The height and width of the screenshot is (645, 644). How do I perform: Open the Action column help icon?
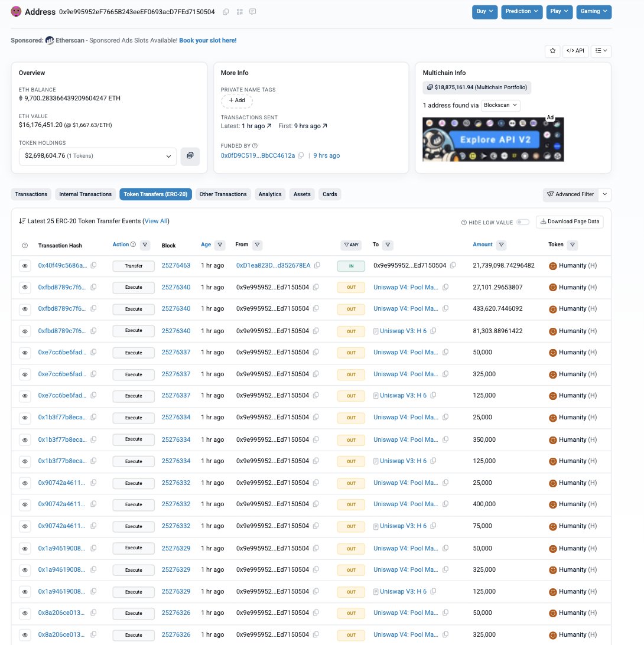pos(133,245)
